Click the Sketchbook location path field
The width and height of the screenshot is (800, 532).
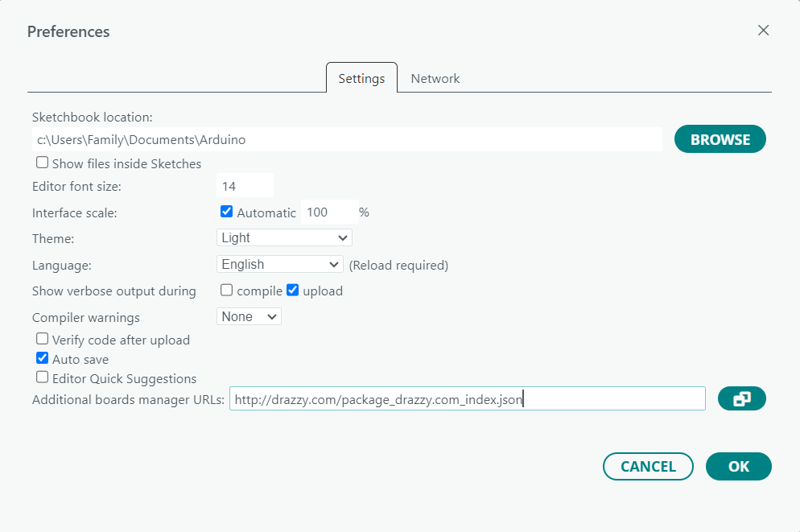pyautogui.click(x=346, y=139)
